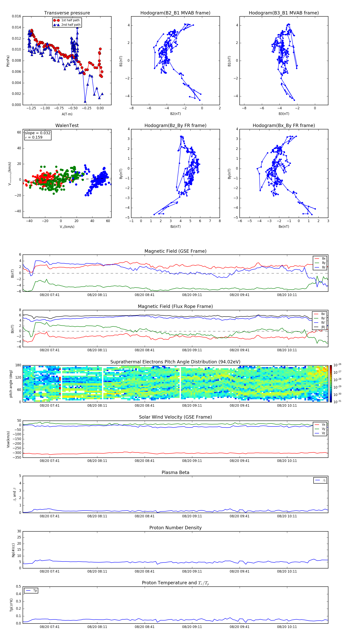
Task: Click the "Solar Wind Velocity (GSE Frame)" title
Action: [175, 417]
